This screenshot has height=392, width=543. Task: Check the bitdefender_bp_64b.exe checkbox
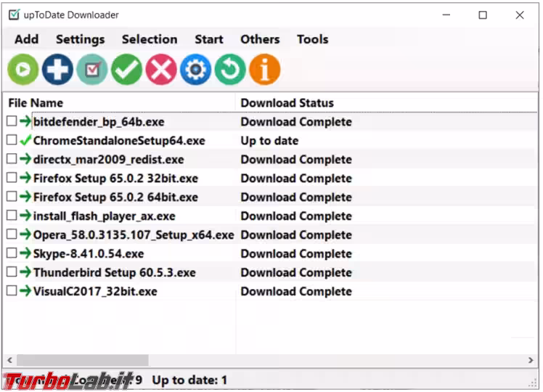(x=12, y=121)
